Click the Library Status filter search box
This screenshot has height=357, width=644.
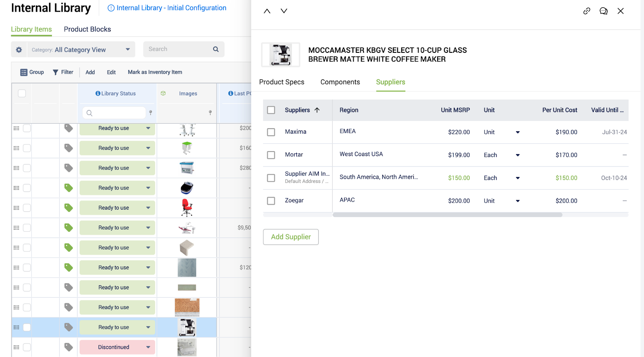(114, 113)
